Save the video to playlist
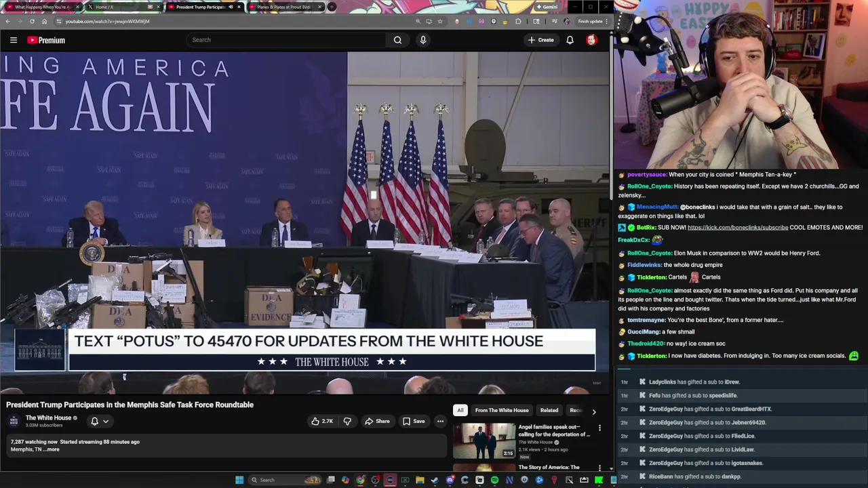The height and width of the screenshot is (488, 868). 414,421
